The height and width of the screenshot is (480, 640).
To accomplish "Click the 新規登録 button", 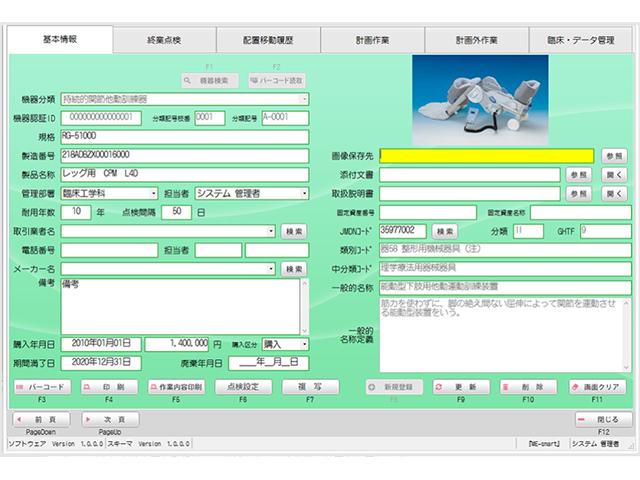I will 394,387.
